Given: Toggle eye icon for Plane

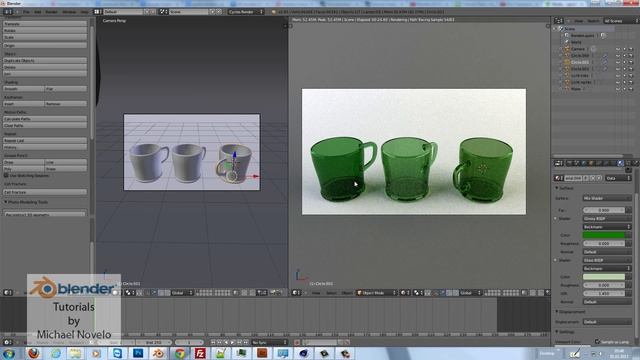Looking at the screenshot, I should pos(618,89).
